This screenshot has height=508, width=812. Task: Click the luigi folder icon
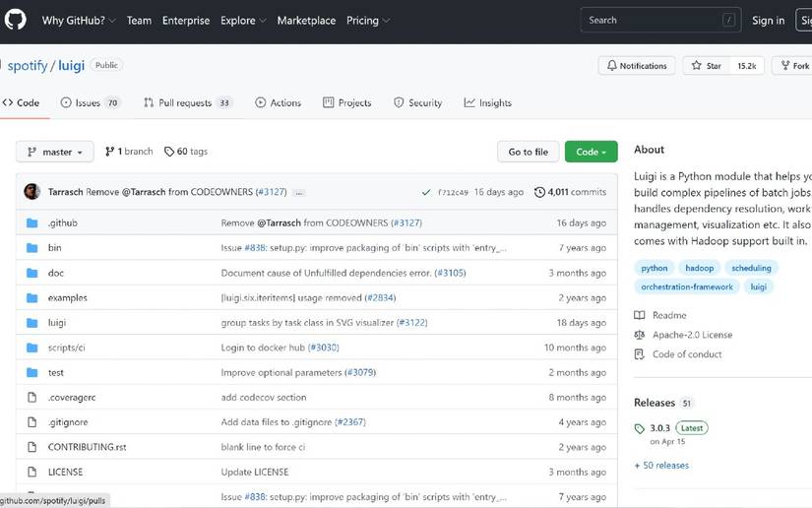tap(32, 323)
